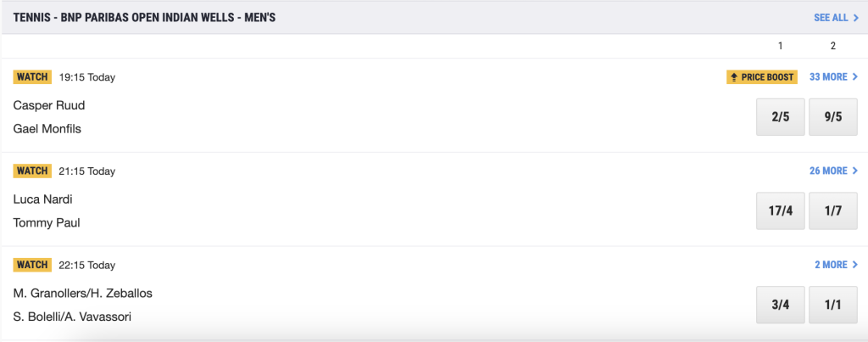Open M. Granollers/H. Zeballos match
This screenshot has height=342, width=868.
pos(82,293)
